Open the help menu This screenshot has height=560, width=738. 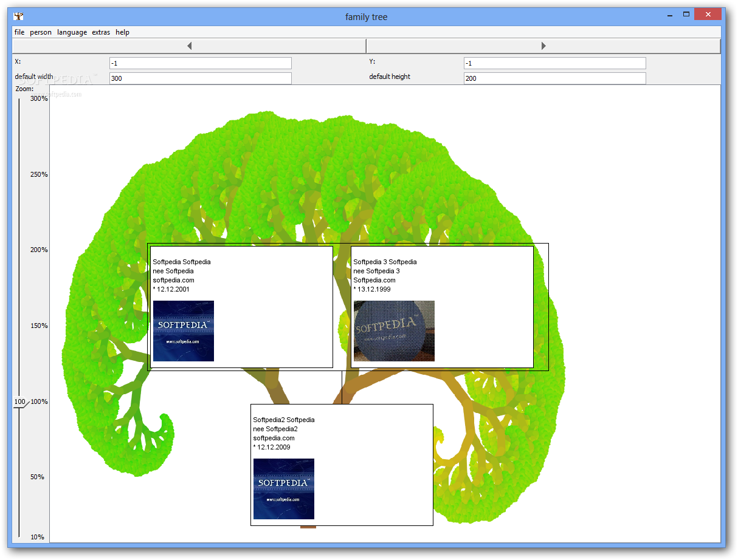(122, 32)
